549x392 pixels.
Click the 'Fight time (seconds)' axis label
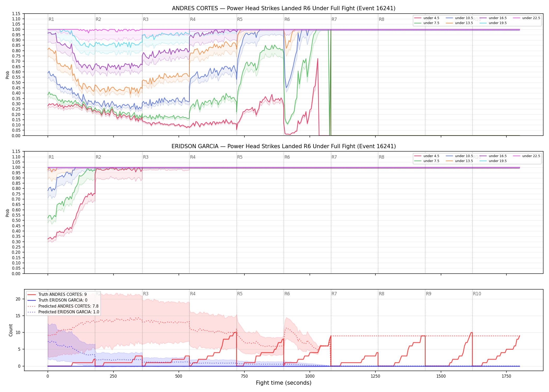tap(284, 383)
